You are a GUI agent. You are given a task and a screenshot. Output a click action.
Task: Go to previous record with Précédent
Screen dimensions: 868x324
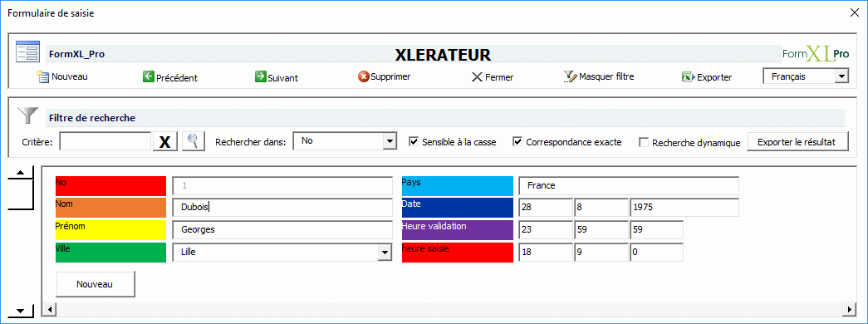[x=170, y=77]
